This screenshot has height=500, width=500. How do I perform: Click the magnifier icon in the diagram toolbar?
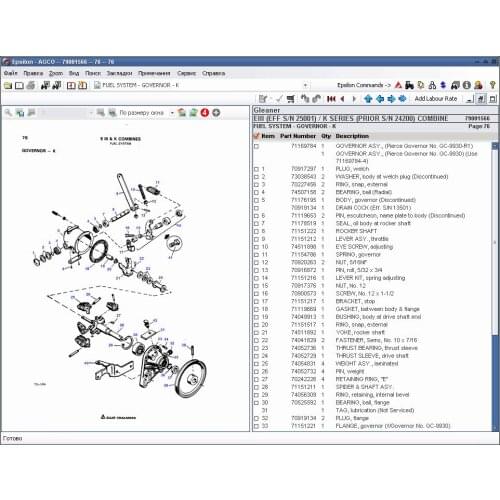tap(8, 113)
